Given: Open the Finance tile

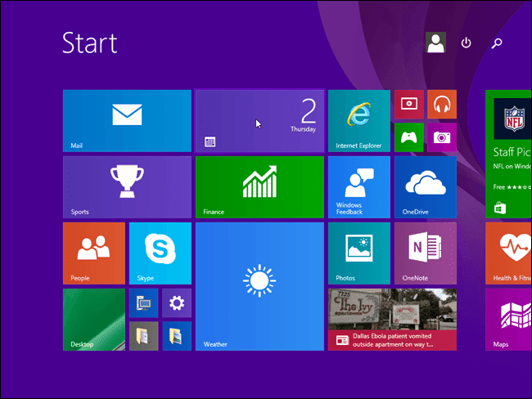Looking at the screenshot, I should [260, 186].
